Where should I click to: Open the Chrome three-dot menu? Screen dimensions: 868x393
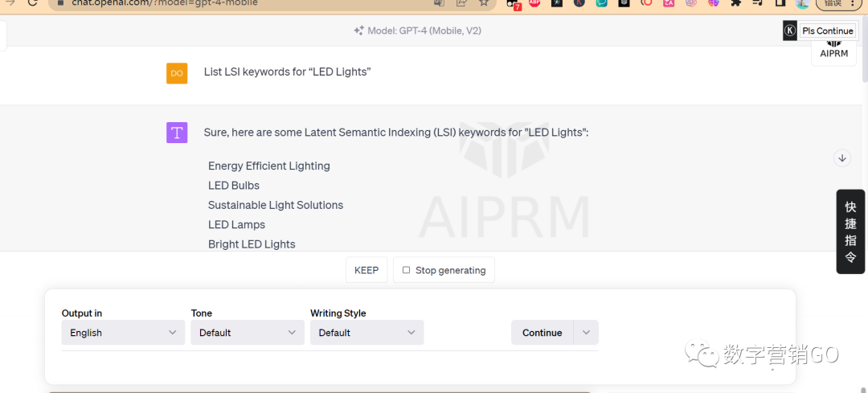tap(853, 2)
